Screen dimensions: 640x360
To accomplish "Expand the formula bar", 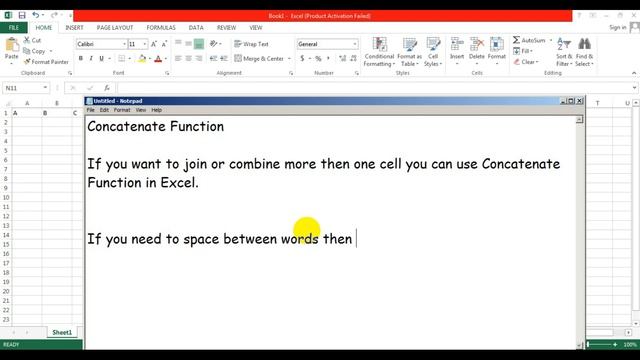I will point(634,88).
